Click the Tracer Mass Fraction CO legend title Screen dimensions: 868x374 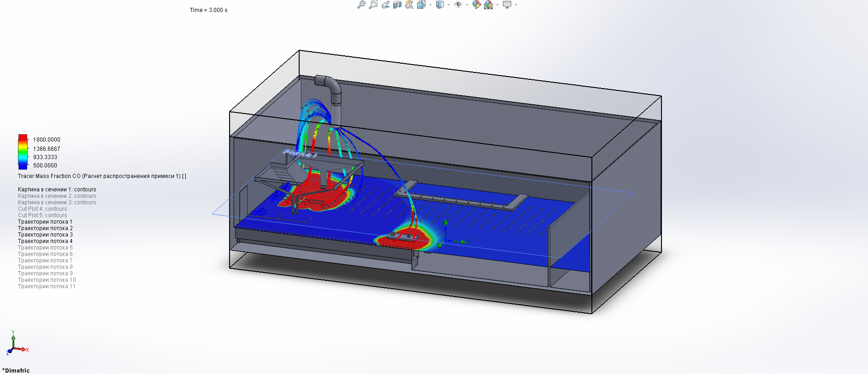pos(102,176)
